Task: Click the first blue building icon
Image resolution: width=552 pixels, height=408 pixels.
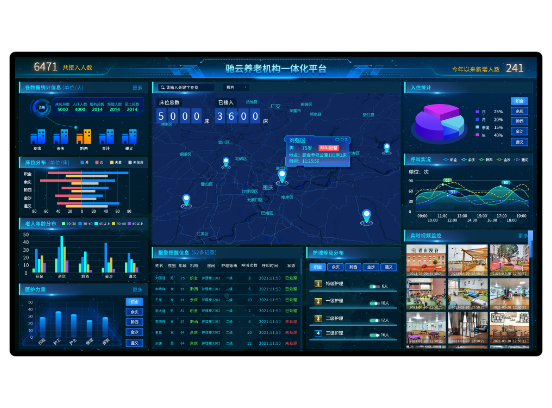Action: pyautogui.click(x=38, y=137)
